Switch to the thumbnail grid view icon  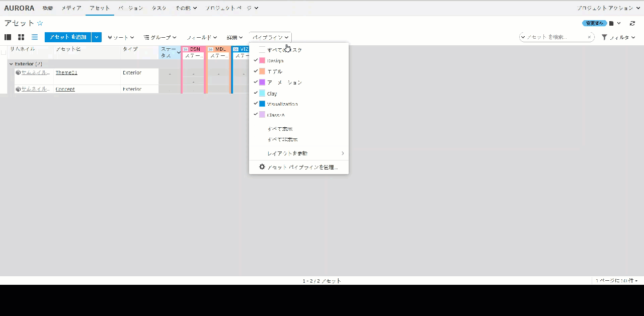21,37
